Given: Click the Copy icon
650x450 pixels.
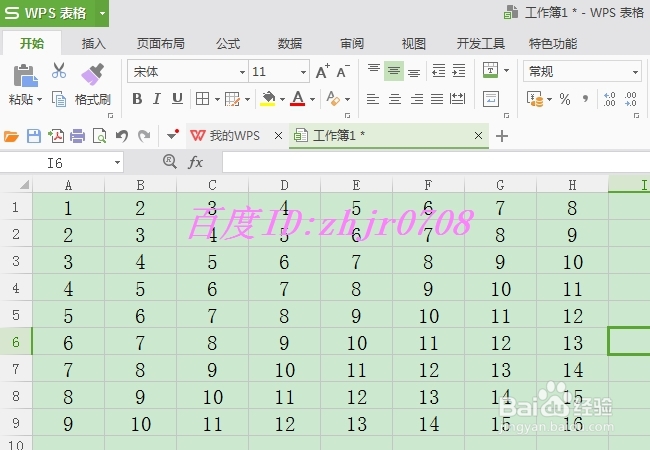Looking at the screenshot, I should pos(59,99).
